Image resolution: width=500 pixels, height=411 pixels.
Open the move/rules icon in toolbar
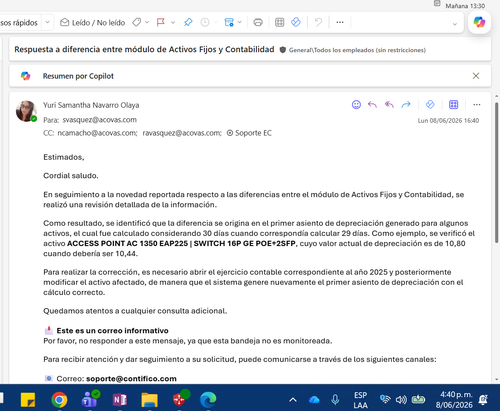pos(229,22)
